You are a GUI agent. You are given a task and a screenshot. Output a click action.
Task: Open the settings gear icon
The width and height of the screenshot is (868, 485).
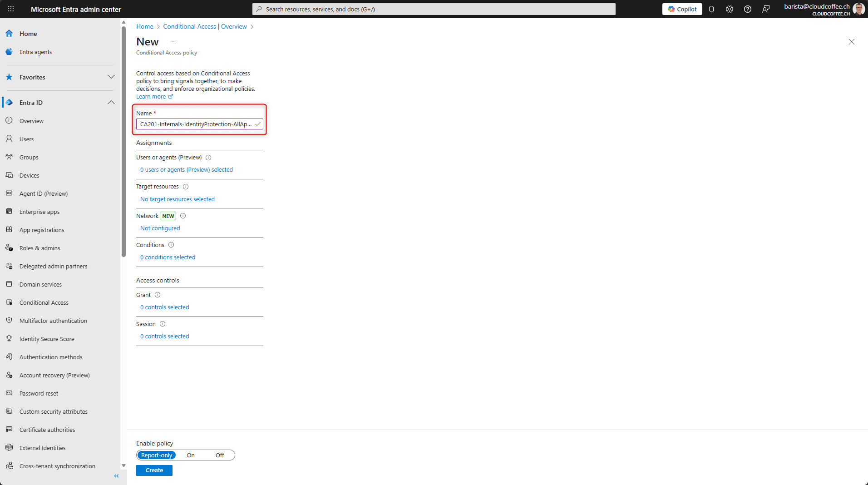[730, 9]
